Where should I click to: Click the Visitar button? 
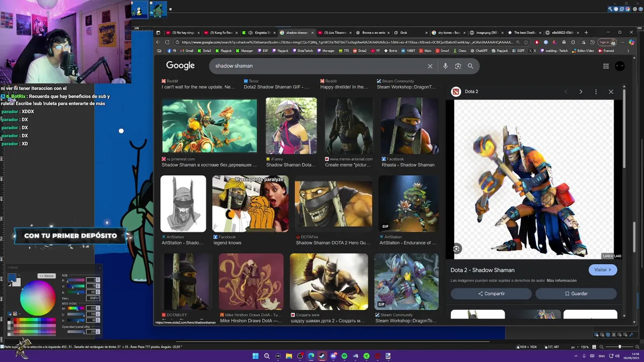point(603,270)
